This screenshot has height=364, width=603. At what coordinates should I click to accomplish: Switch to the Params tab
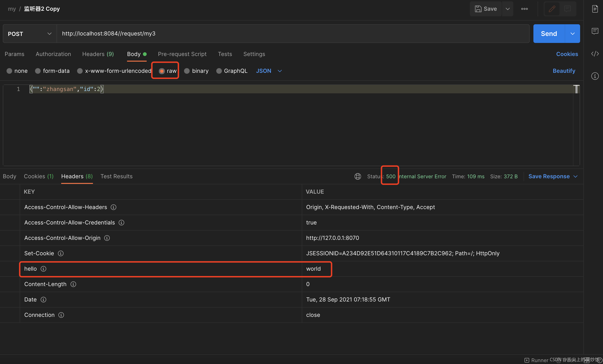click(x=14, y=54)
